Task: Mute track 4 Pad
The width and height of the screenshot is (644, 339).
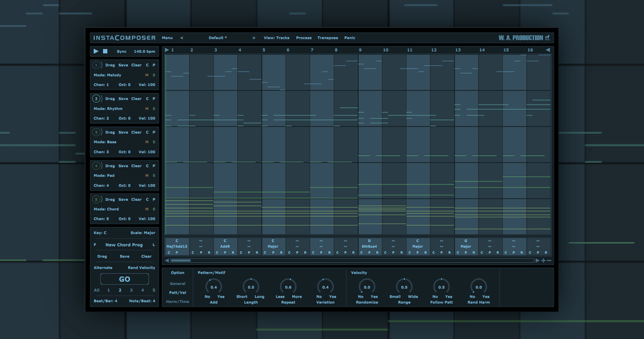Action: point(146,176)
